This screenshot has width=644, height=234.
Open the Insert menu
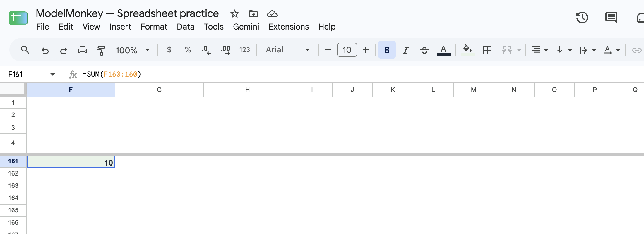coord(120,27)
